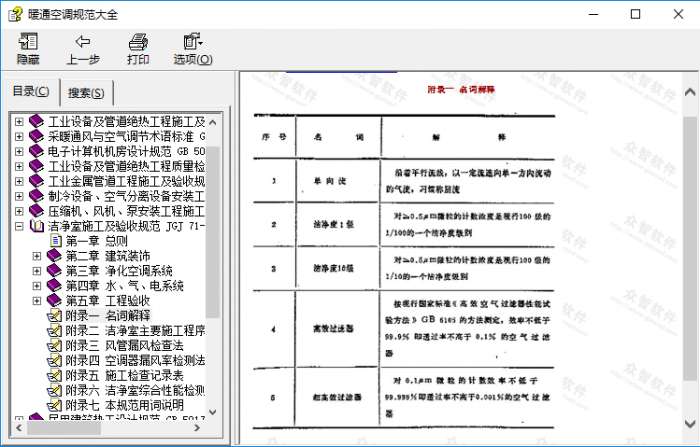Select 洁净室施工及验收规范 JGJ 71 entry

coord(126,226)
